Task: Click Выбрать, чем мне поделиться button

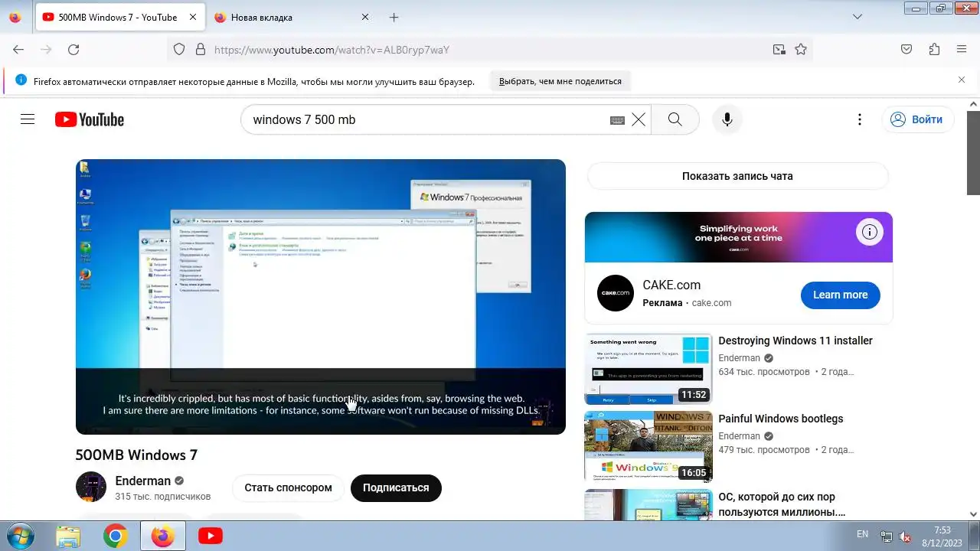Action: tap(560, 81)
